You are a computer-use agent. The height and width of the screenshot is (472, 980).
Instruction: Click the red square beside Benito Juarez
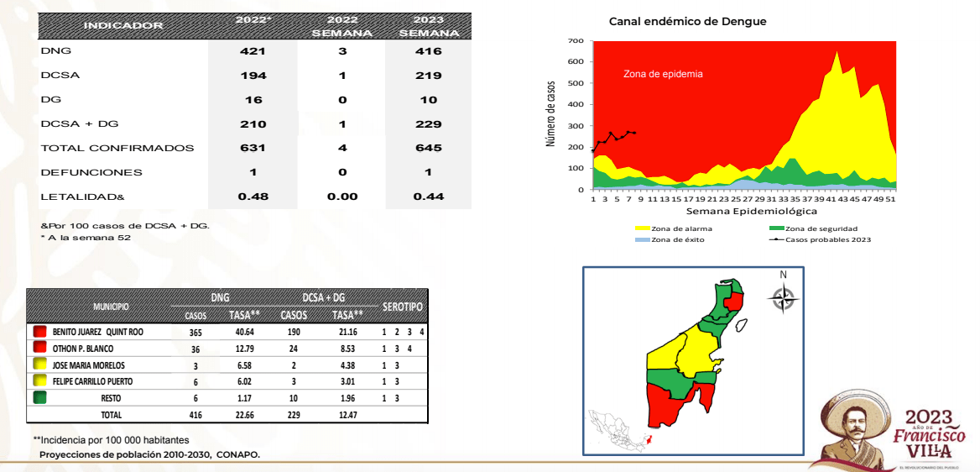click(x=38, y=332)
